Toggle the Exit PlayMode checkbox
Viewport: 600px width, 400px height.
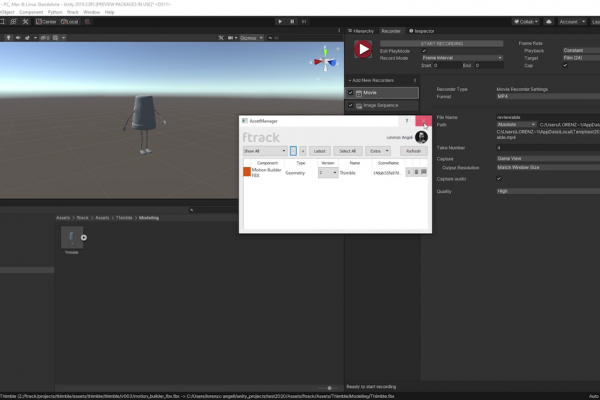click(424, 51)
